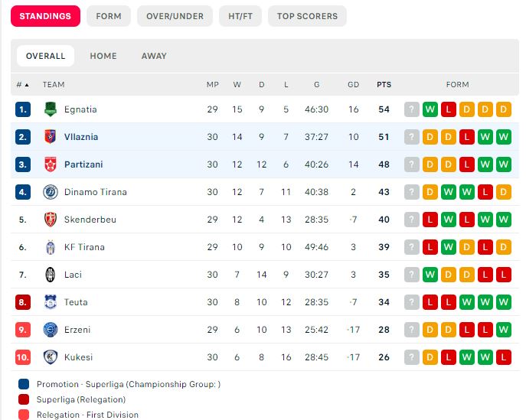526x420 pixels.
Task: Click the Erzeni blue circular logo
Action: [x=51, y=330]
